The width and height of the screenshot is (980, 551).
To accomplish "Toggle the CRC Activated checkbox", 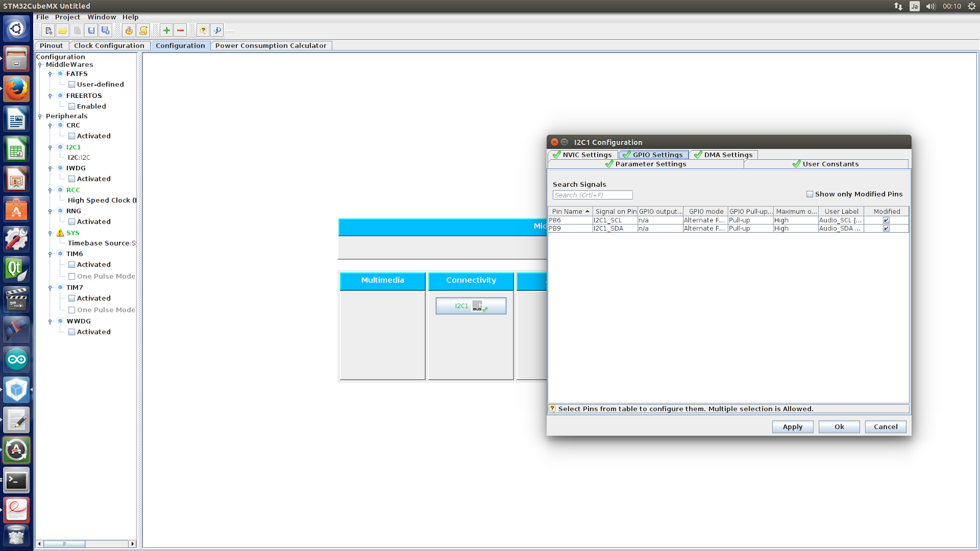I will [x=72, y=137].
